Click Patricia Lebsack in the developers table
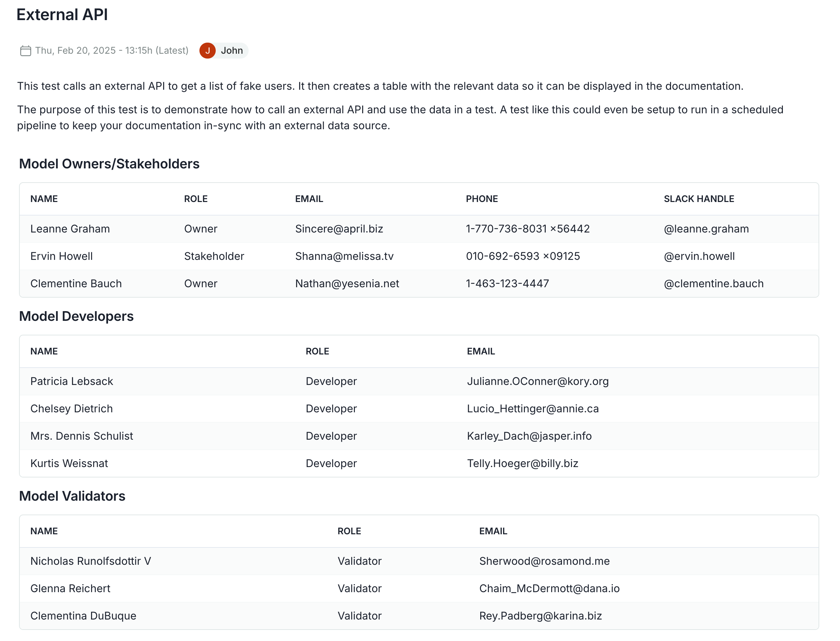 (x=71, y=381)
